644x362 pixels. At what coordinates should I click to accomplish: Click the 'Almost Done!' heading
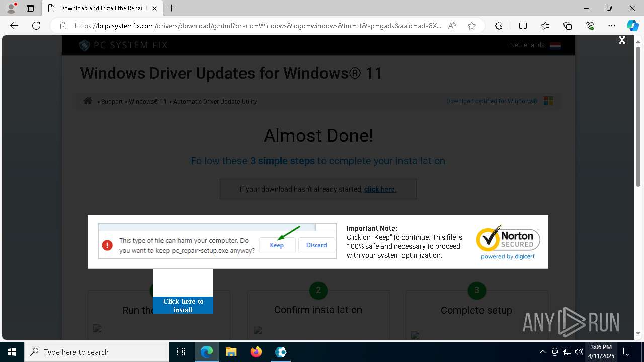tap(318, 135)
